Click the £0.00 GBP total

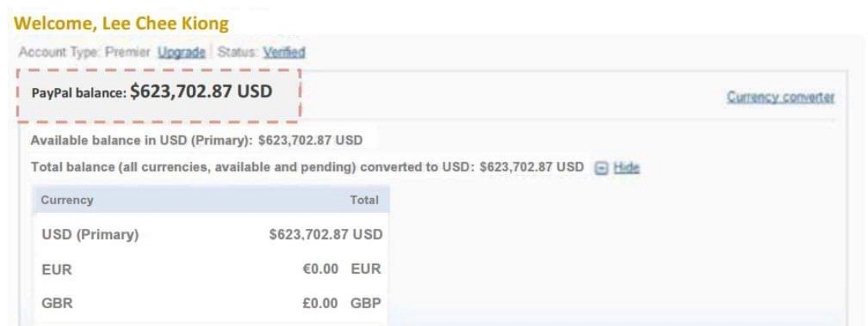(x=341, y=304)
